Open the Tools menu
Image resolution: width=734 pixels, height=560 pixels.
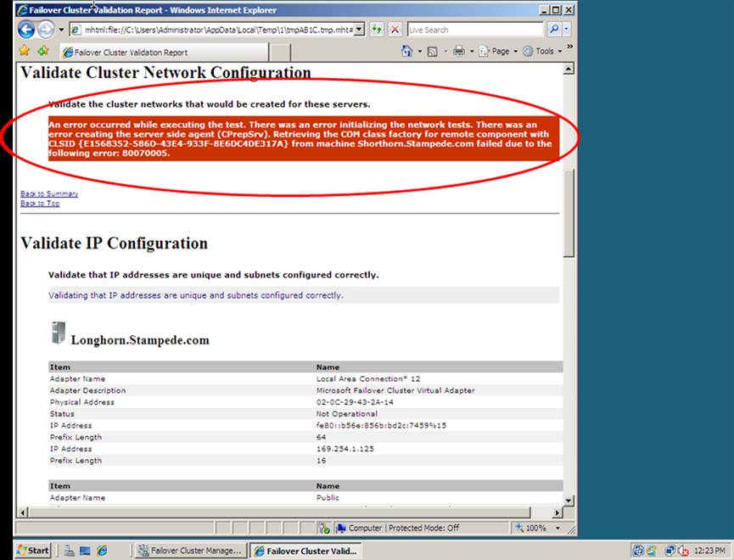(x=542, y=51)
